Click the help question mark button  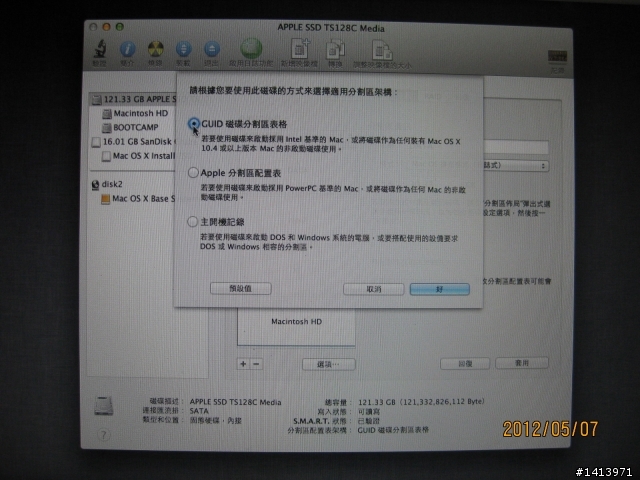click(104, 435)
